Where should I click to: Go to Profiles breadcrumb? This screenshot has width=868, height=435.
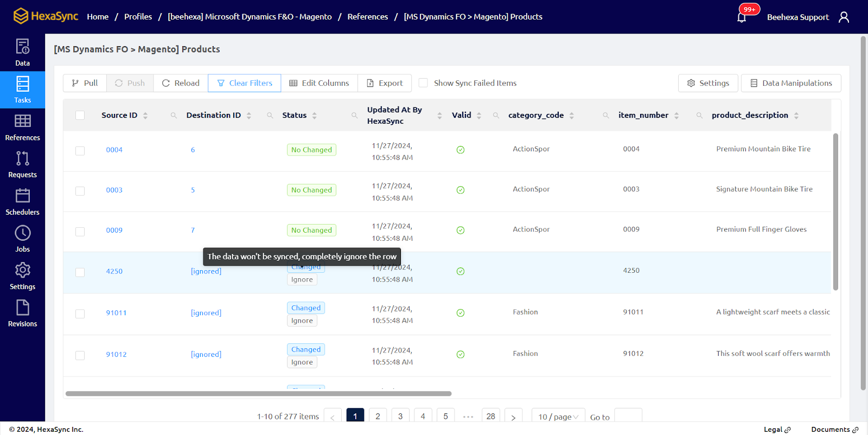tap(138, 17)
